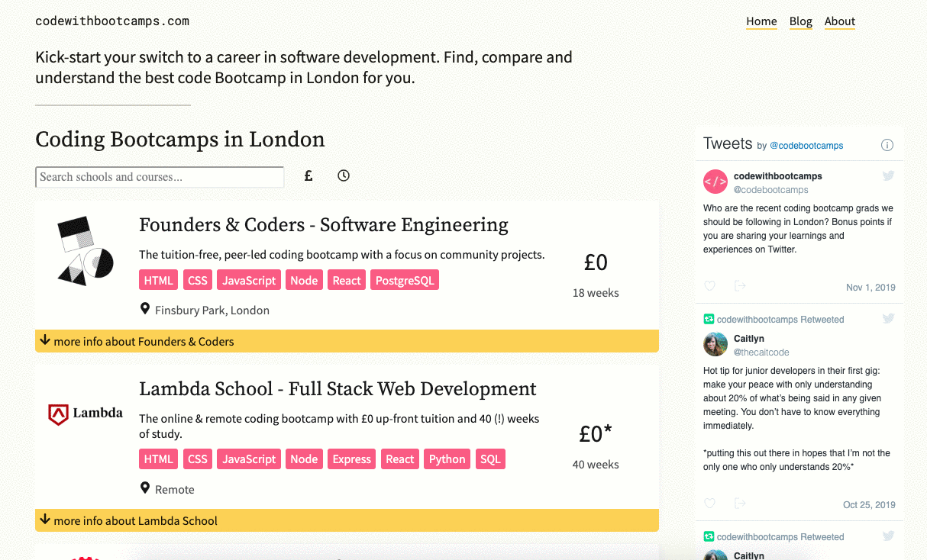Open the Blog menu link
Screen dimensions: 927x560
pos(801,21)
